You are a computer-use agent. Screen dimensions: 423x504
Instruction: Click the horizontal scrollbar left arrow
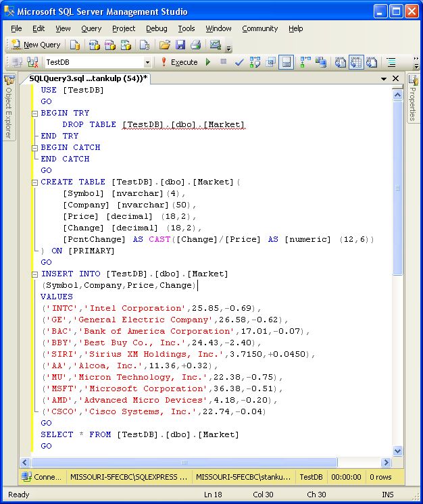(x=25, y=463)
